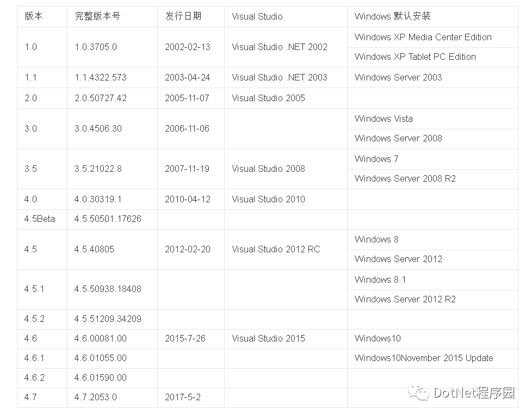The height and width of the screenshot is (416, 532).
Task: Select Windows XP Media Center Edition cell
Action: (432, 38)
